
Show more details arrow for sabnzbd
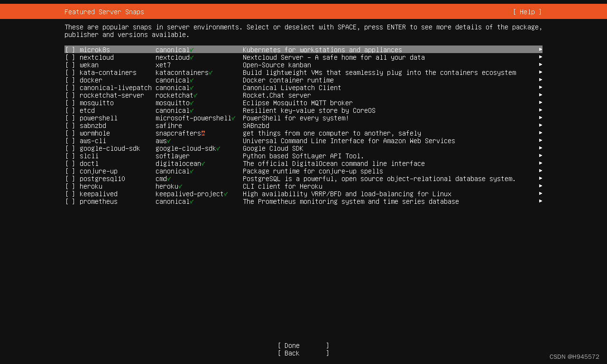coord(541,125)
